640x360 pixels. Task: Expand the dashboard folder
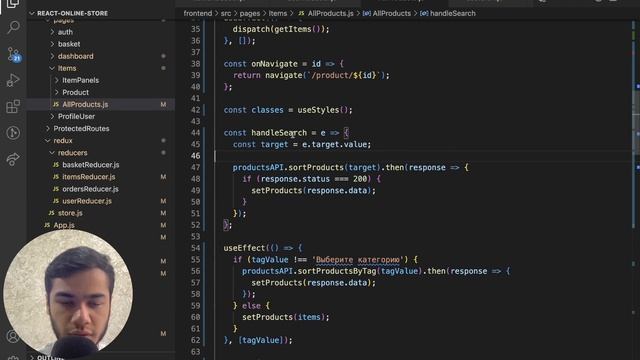52,56
